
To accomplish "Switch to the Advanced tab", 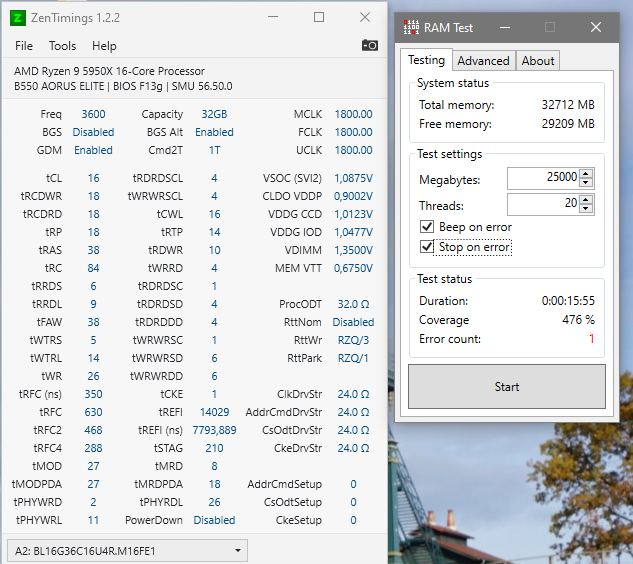I will click(x=483, y=61).
